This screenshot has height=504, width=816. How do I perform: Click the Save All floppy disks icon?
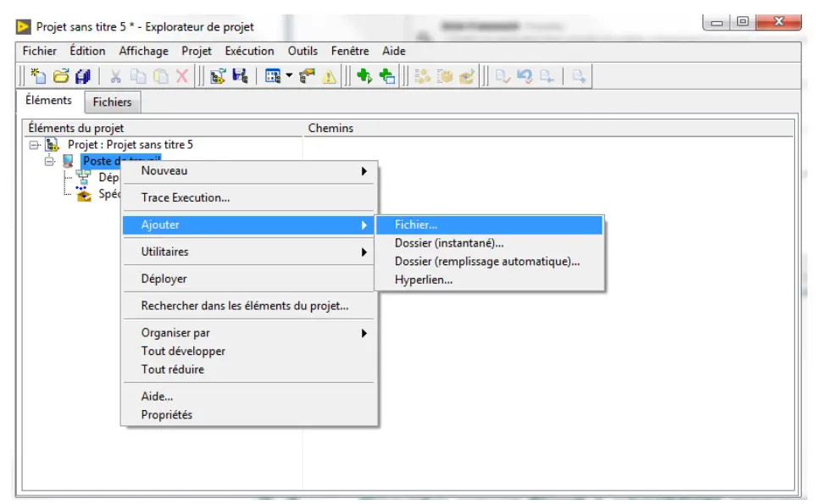83,76
